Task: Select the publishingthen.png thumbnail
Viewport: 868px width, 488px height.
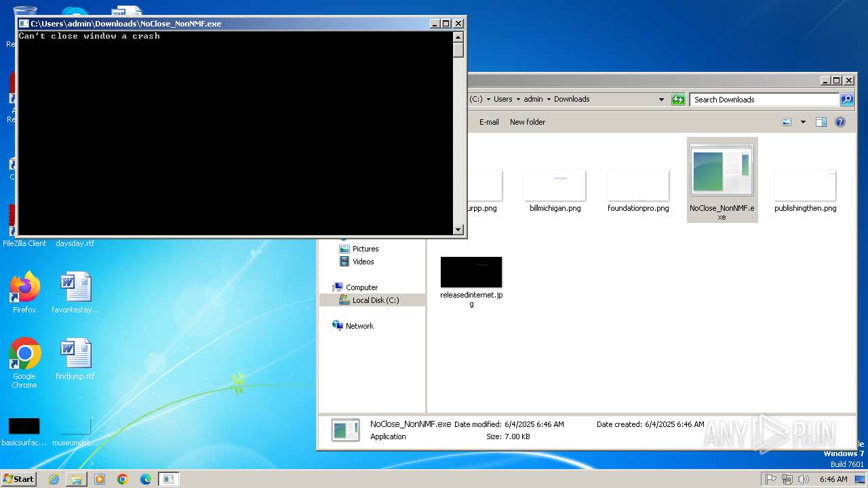Action: coord(805,186)
